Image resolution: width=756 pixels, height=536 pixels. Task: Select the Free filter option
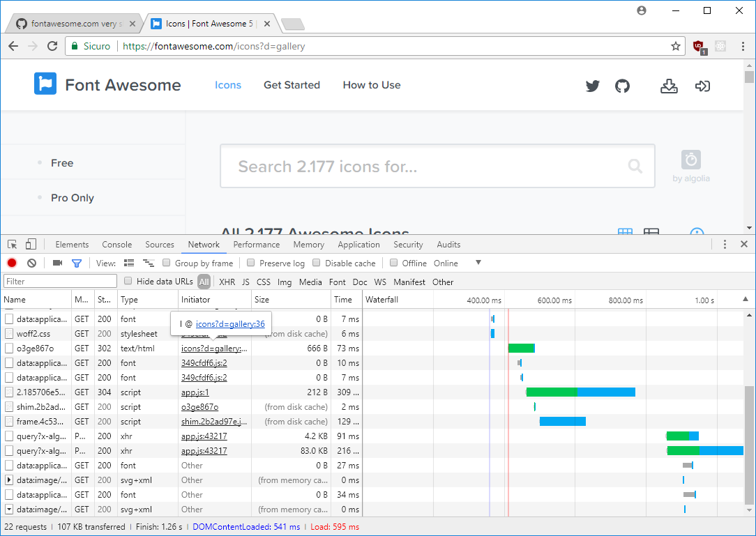coord(62,163)
